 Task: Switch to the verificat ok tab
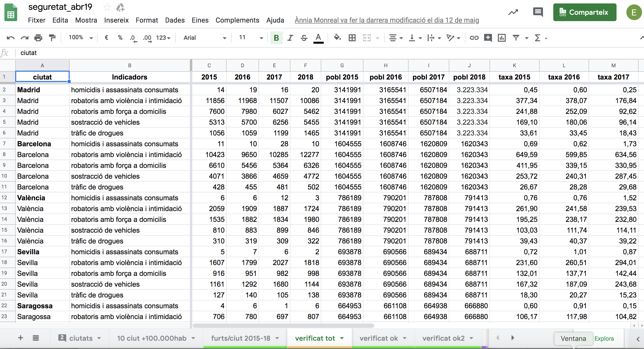coord(378,338)
